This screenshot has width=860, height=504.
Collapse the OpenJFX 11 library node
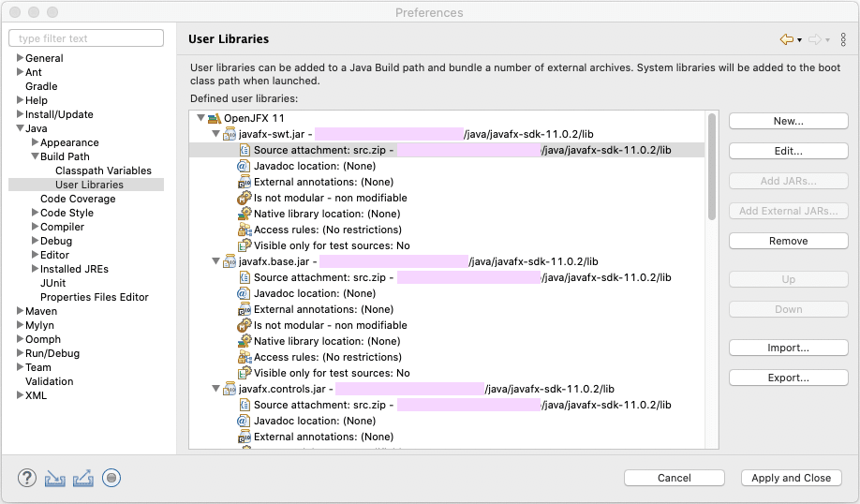(200, 118)
